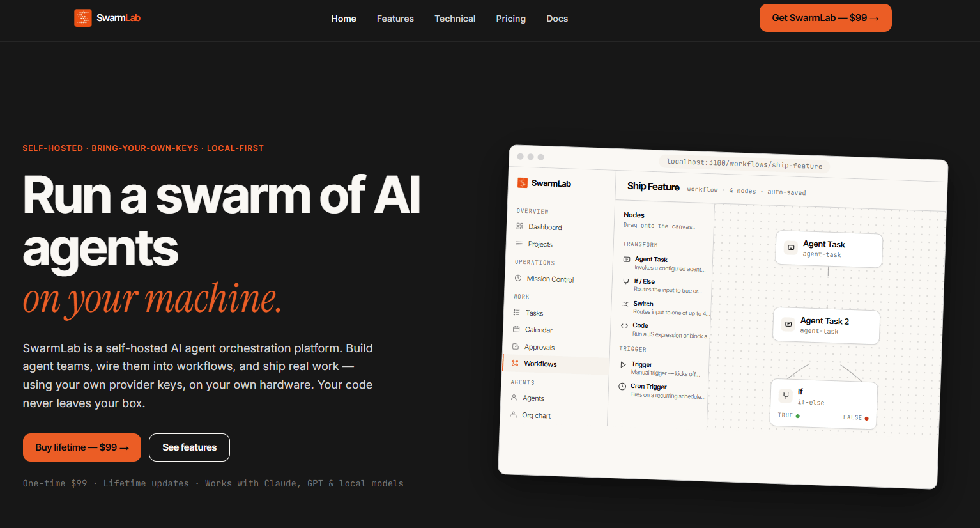
Task: Select Dashboard label in mockup sidebar
Action: (x=545, y=227)
